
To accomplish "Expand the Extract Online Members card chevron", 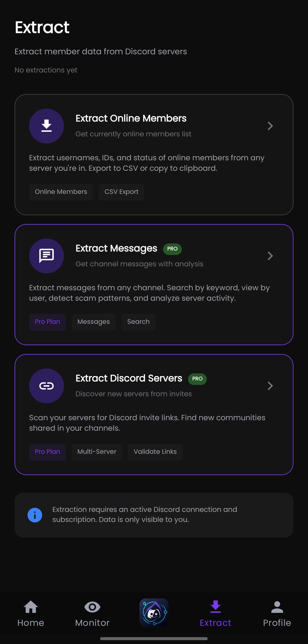I will tap(270, 126).
